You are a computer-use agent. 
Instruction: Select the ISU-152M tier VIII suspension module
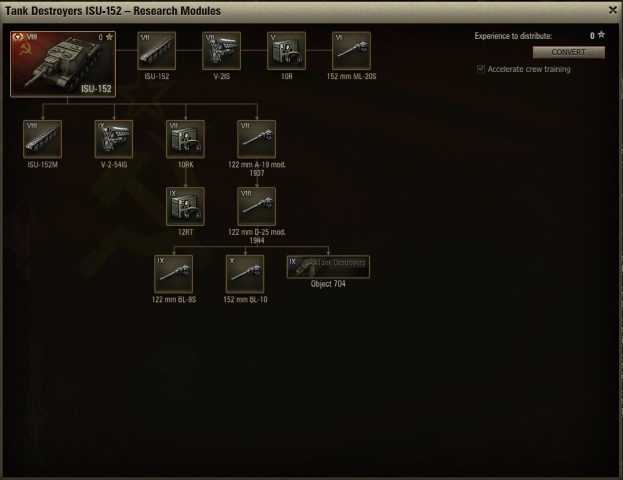43,139
